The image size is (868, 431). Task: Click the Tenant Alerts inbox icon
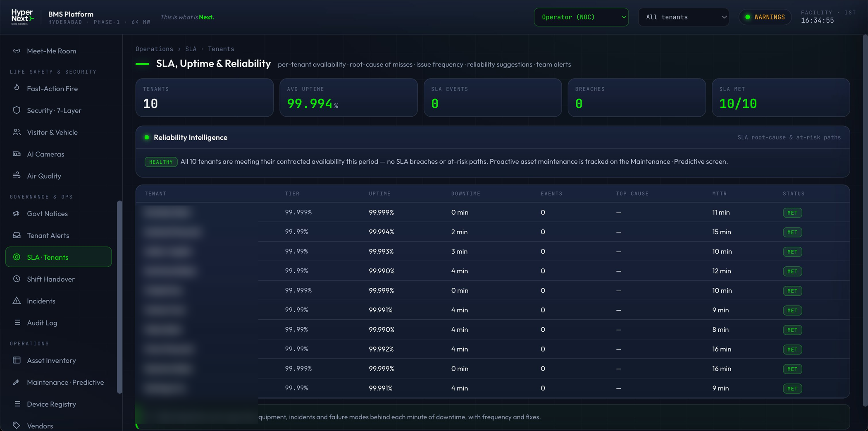17,235
